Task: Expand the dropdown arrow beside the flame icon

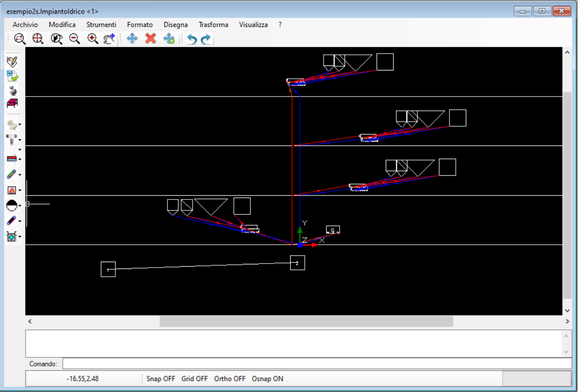Action: (x=20, y=191)
